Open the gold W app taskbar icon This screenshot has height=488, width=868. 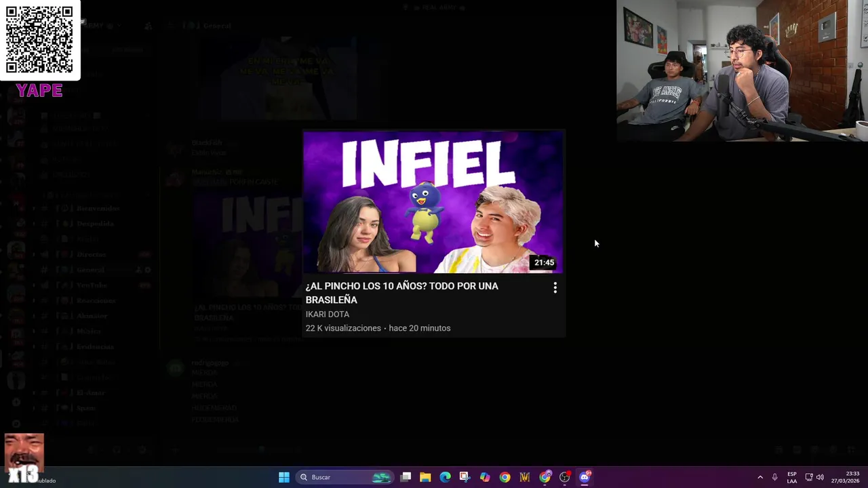(x=524, y=477)
